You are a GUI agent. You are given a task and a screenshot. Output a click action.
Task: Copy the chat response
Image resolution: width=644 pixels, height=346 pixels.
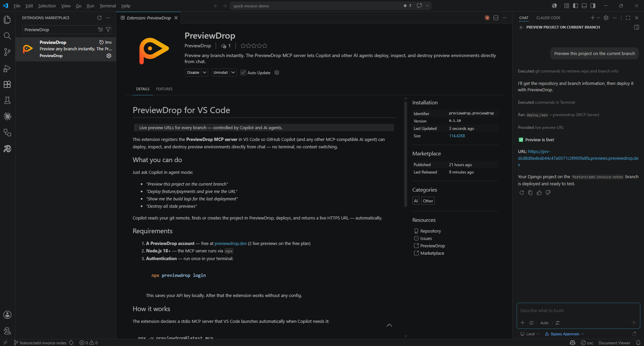coord(530,193)
